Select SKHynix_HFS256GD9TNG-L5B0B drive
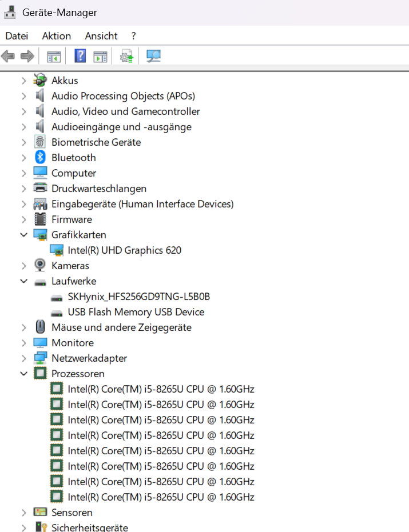Screen dimensions: 409x532 [138, 297]
